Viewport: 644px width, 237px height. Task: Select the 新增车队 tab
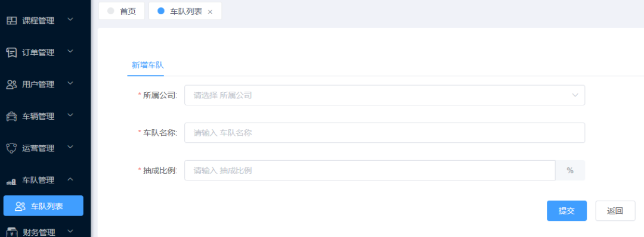tap(145, 65)
